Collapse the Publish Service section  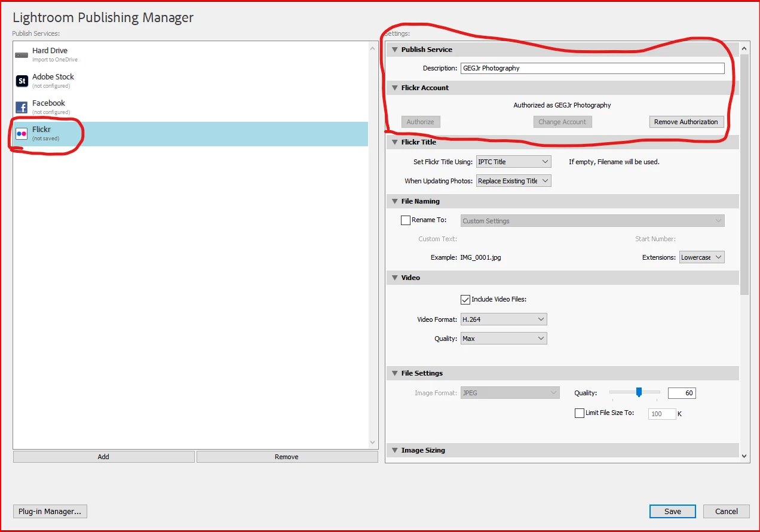[394, 50]
